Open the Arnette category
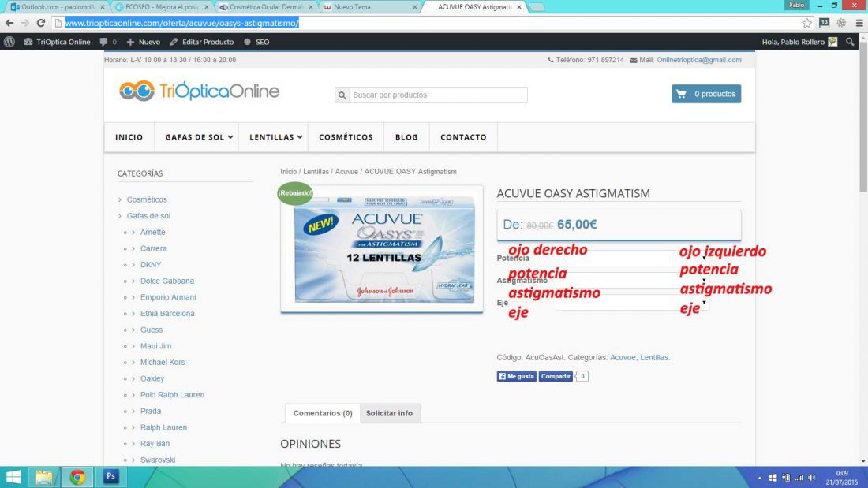 (153, 233)
